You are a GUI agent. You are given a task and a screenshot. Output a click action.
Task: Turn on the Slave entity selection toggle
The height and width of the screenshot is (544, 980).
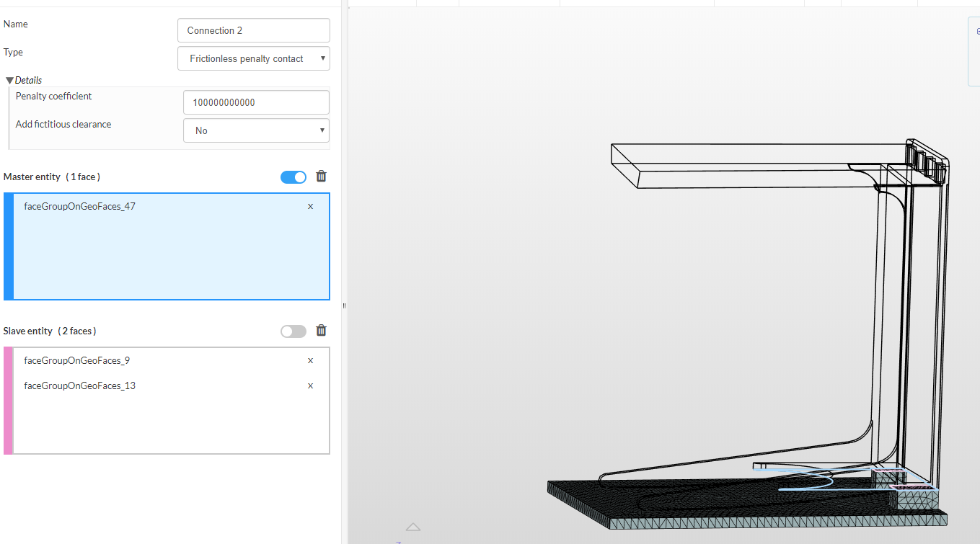(293, 331)
